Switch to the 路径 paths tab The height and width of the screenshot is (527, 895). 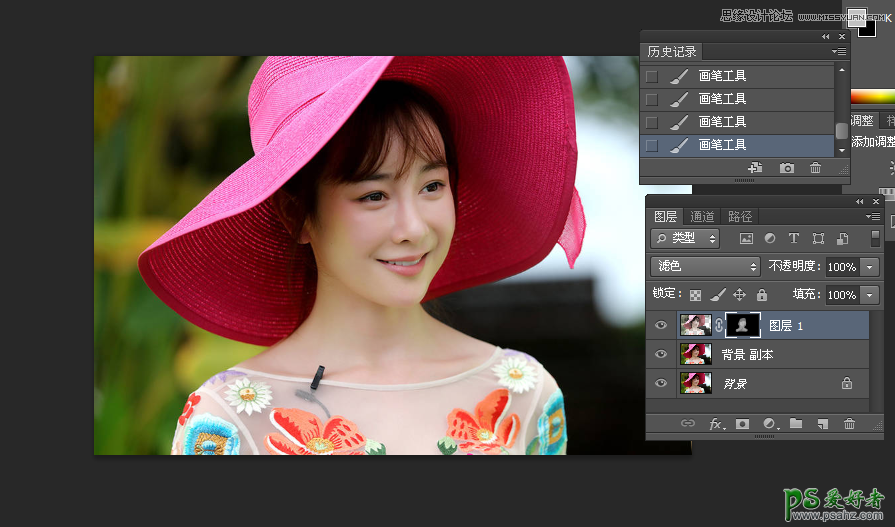pyautogui.click(x=740, y=216)
